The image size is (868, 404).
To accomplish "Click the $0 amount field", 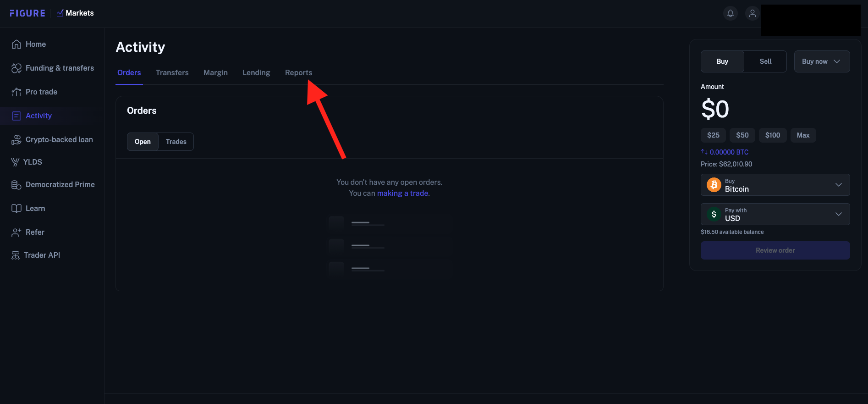I will (715, 109).
